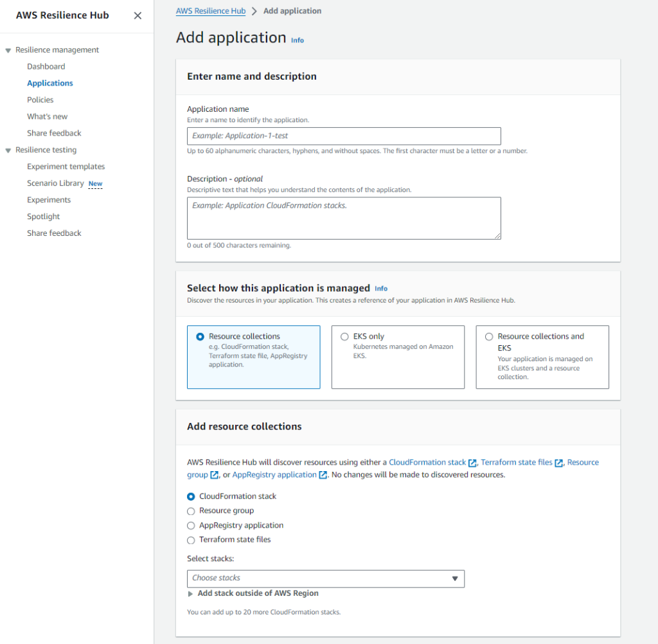
Task: Select Terraform state files resource option
Action: (x=191, y=539)
